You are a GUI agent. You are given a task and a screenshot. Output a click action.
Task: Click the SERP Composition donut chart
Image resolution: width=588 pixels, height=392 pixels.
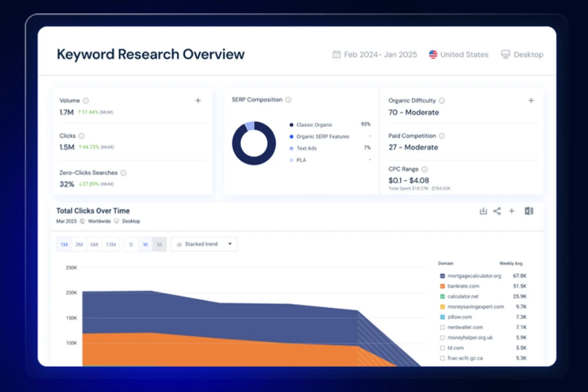(x=254, y=143)
